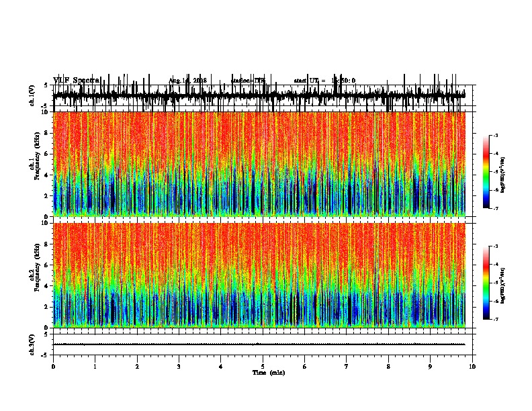Click the ch.1(V) waveform axis label

click(32, 95)
